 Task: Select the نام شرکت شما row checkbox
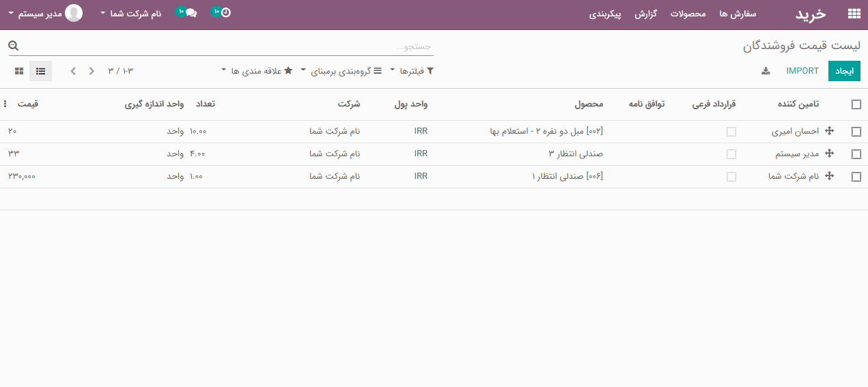pyautogui.click(x=856, y=177)
